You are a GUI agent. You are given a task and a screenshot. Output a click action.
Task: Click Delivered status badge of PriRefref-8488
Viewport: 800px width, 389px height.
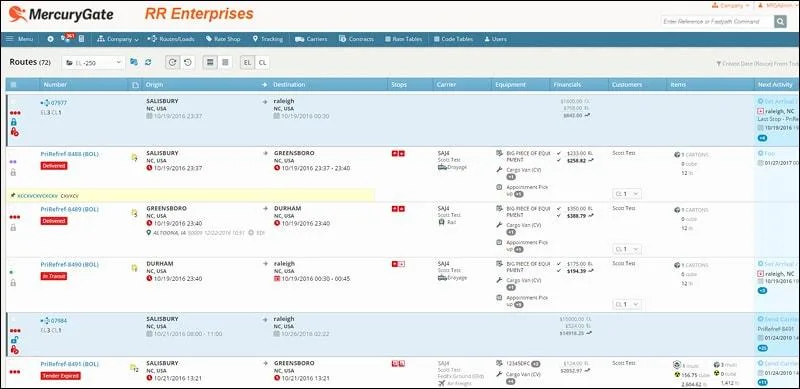(x=54, y=165)
